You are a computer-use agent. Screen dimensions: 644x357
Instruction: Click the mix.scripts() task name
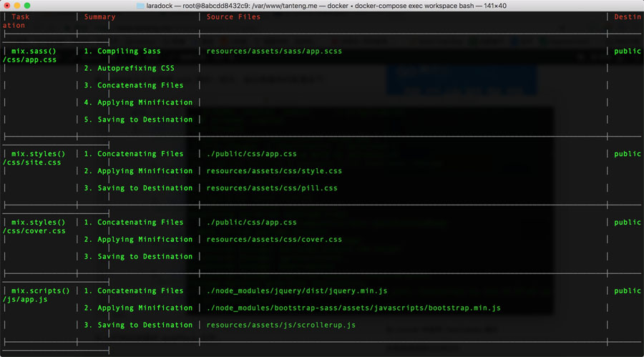[40, 291]
